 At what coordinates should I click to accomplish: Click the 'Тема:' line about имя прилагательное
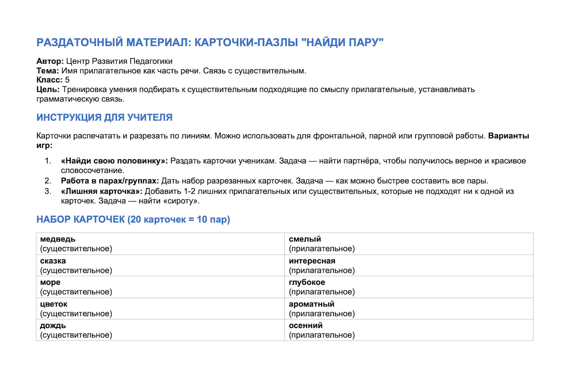(x=171, y=71)
